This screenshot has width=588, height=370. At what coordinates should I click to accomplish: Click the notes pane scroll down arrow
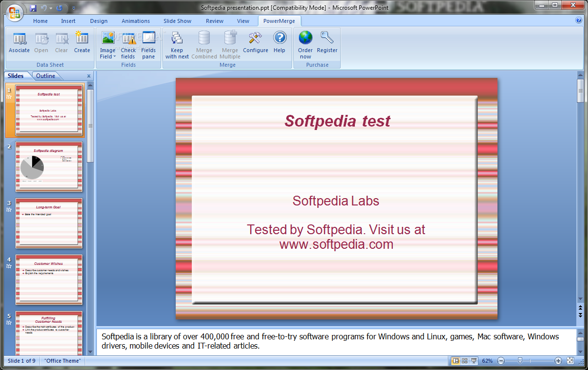click(x=580, y=351)
